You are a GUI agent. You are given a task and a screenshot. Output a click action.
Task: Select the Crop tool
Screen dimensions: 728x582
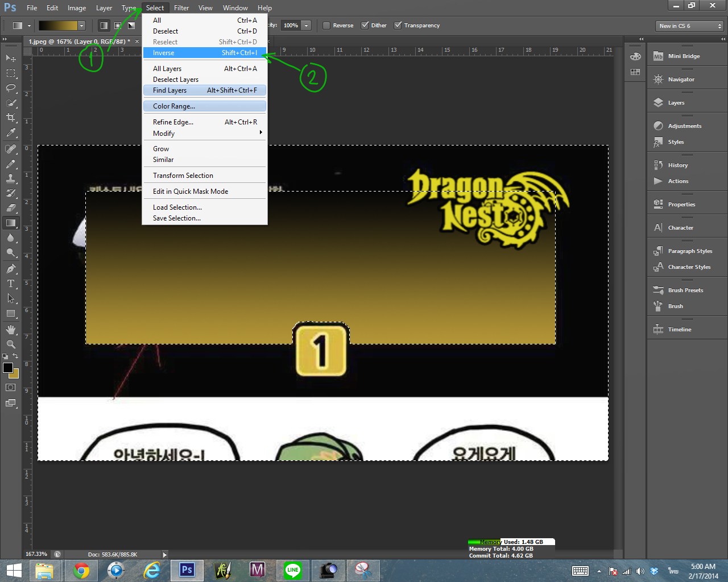(11, 118)
